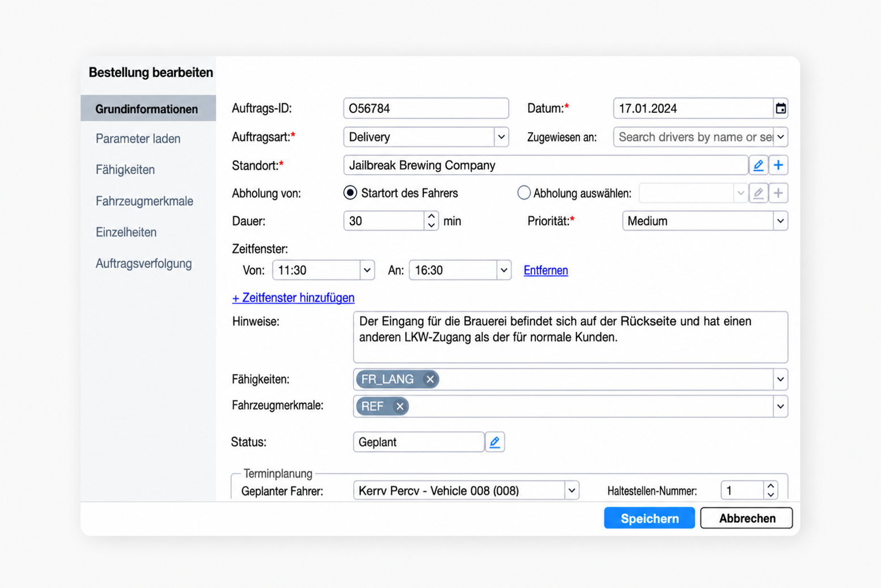881x588 pixels.
Task: Click the Auftrags-ID field O56784
Action: [x=426, y=108]
